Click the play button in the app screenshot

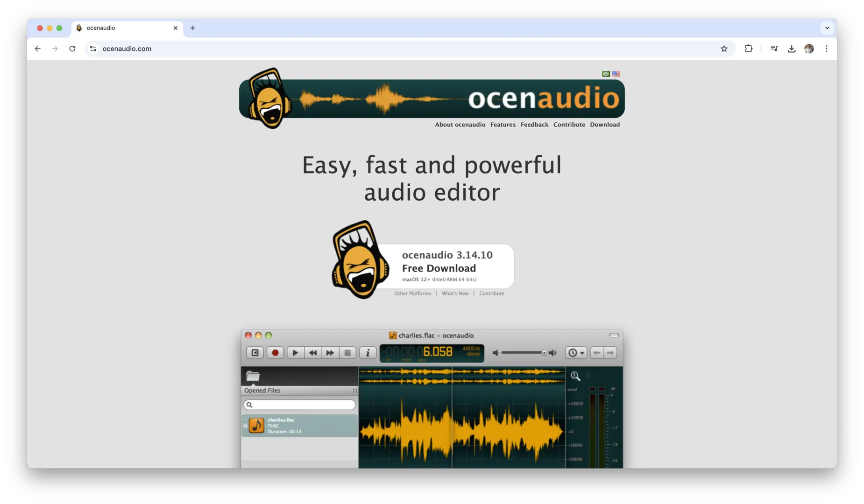(x=295, y=353)
